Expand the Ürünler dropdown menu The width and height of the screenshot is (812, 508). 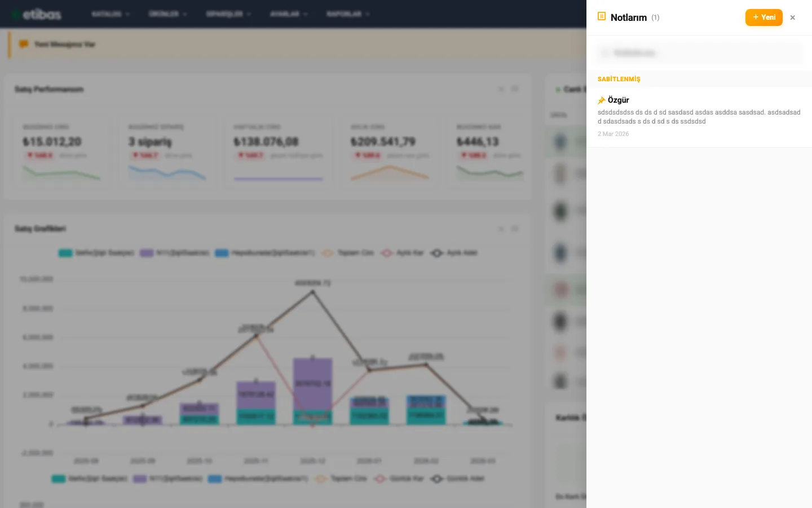tap(167, 14)
